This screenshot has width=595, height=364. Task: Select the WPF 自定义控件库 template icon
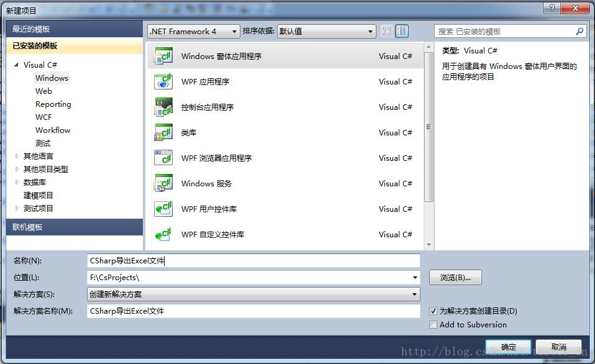163,234
